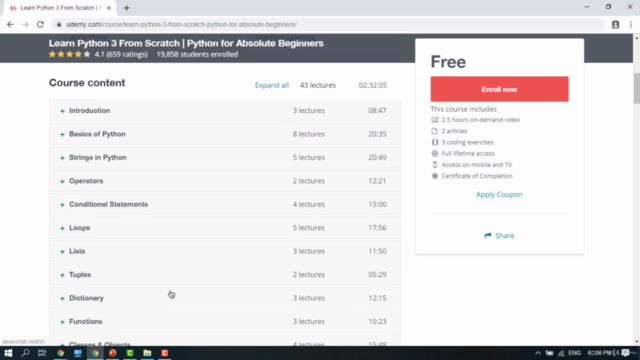Click the page vertical scrollbar thumb

click(x=636, y=88)
